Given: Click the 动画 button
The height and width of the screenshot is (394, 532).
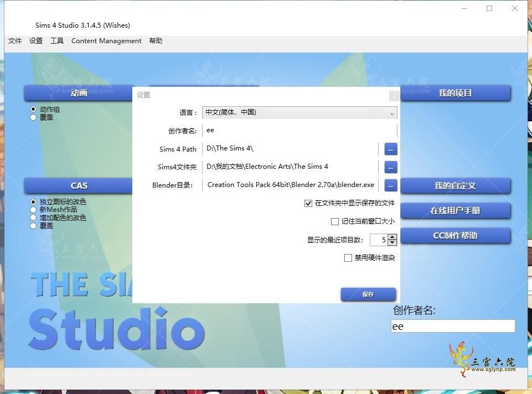Looking at the screenshot, I should tap(79, 93).
